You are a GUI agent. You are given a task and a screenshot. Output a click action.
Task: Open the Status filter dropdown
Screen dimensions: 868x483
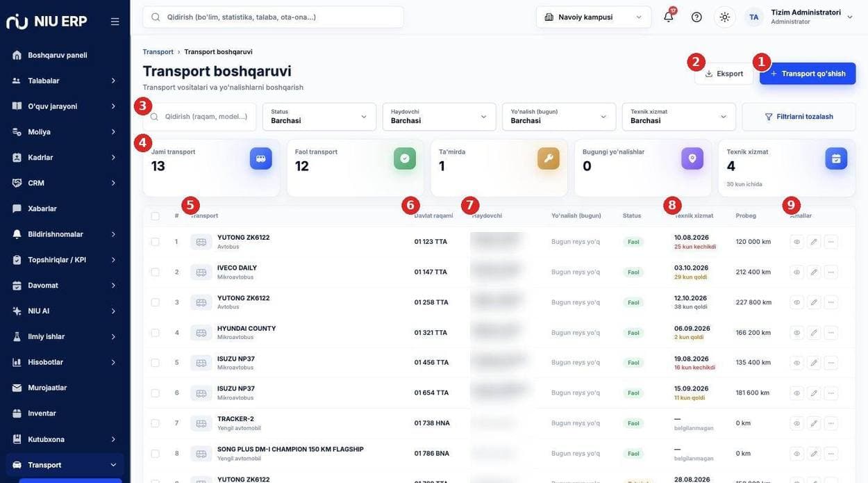click(x=319, y=117)
